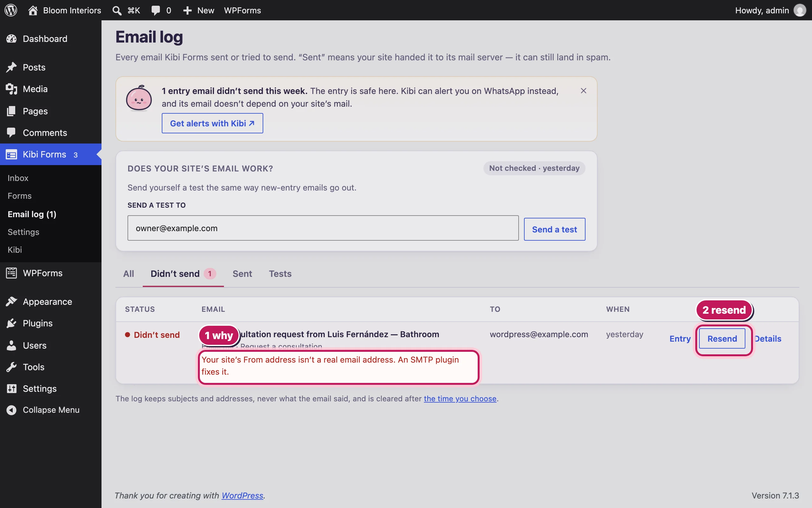812x508 pixels.
Task: Open the Kibi submenu item
Action: point(15,250)
